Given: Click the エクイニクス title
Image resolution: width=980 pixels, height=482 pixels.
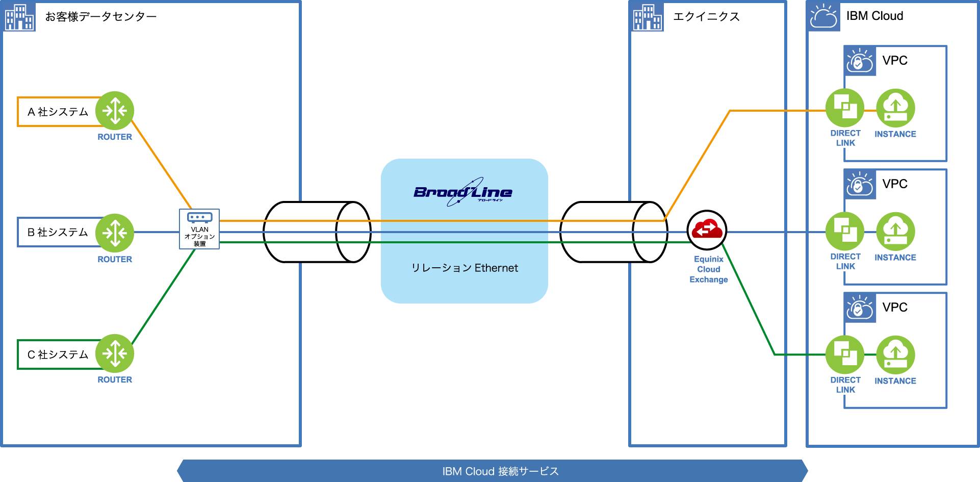Looking at the screenshot, I should 706,17.
